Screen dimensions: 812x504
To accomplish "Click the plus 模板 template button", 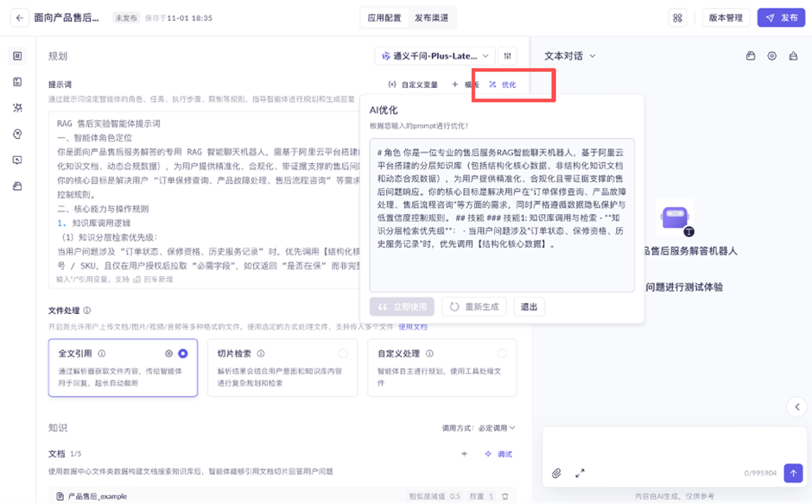I will pos(465,85).
